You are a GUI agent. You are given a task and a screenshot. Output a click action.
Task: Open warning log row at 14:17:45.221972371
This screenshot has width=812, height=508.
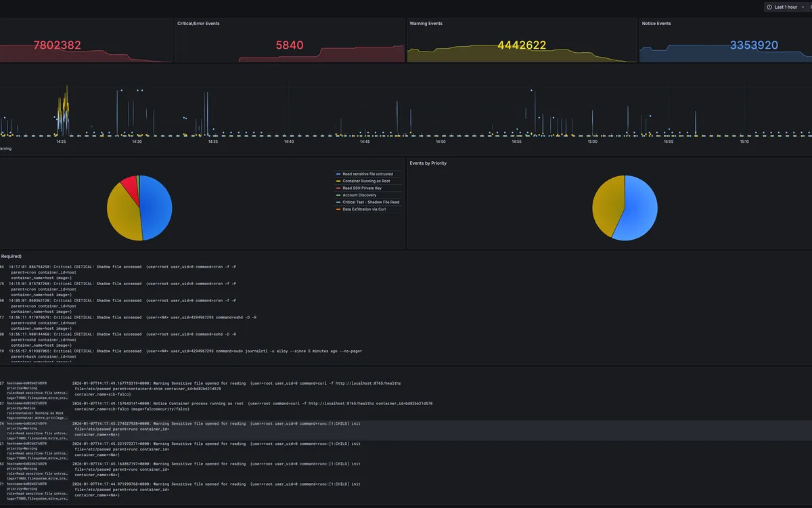tap(406, 451)
